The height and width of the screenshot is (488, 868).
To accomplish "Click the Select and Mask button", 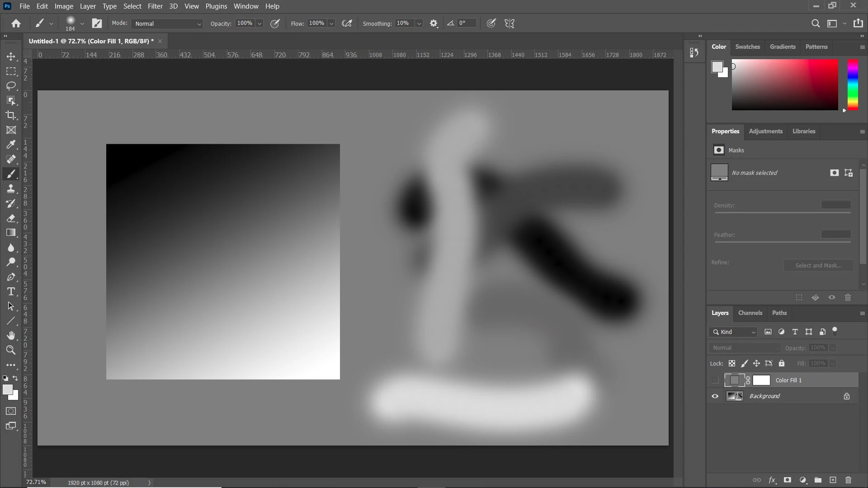I will [x=818, y=266].
